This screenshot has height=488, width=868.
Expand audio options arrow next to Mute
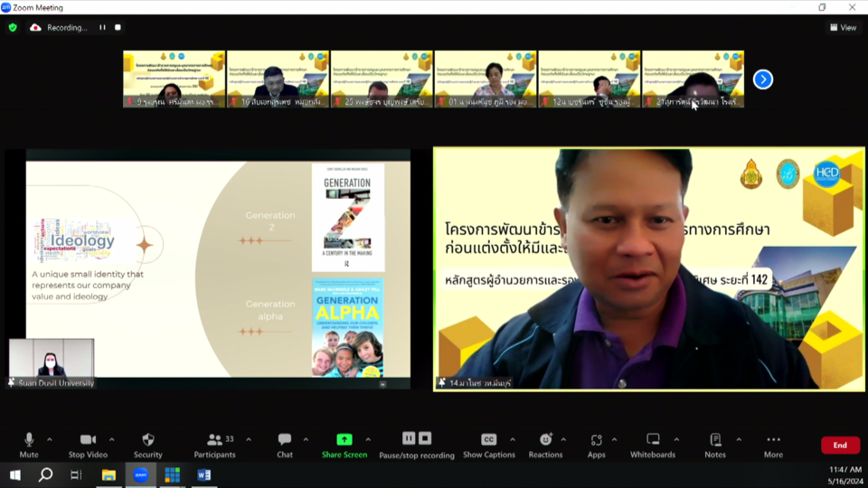coord(49,440)
